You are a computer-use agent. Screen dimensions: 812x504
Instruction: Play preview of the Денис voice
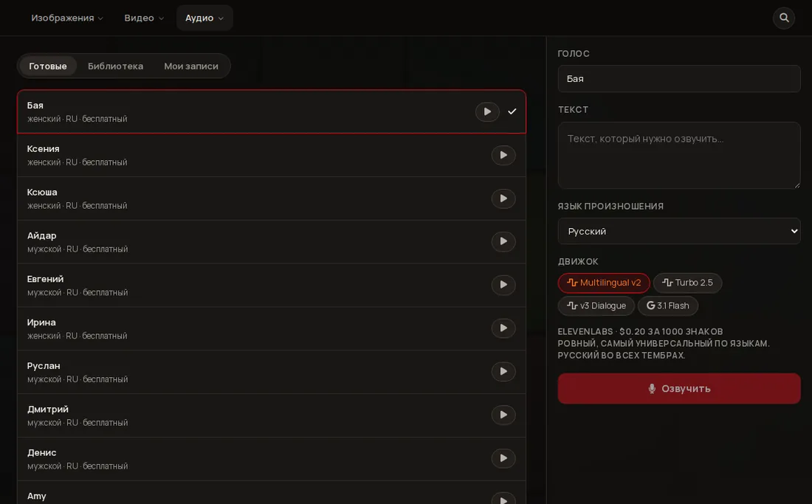[x=503, y=459]
